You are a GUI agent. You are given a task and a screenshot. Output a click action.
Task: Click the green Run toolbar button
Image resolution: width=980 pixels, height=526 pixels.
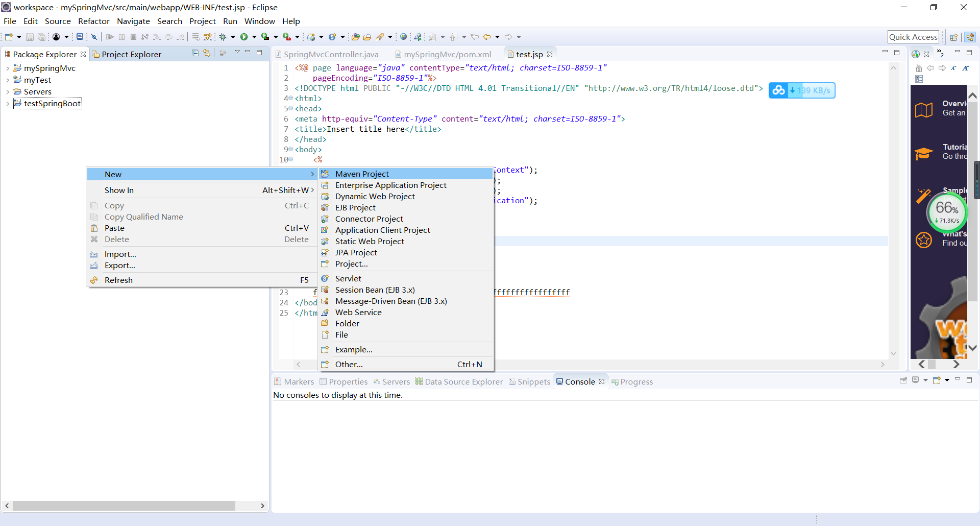244,37
